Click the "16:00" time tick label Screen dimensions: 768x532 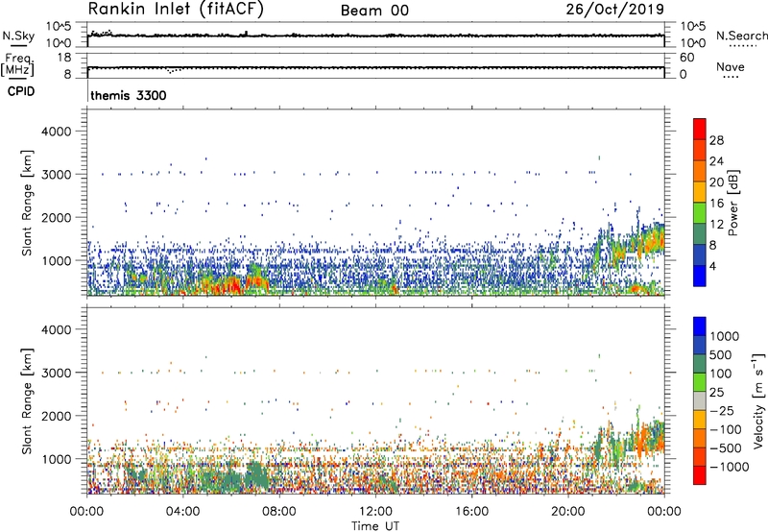coord(471,512)
